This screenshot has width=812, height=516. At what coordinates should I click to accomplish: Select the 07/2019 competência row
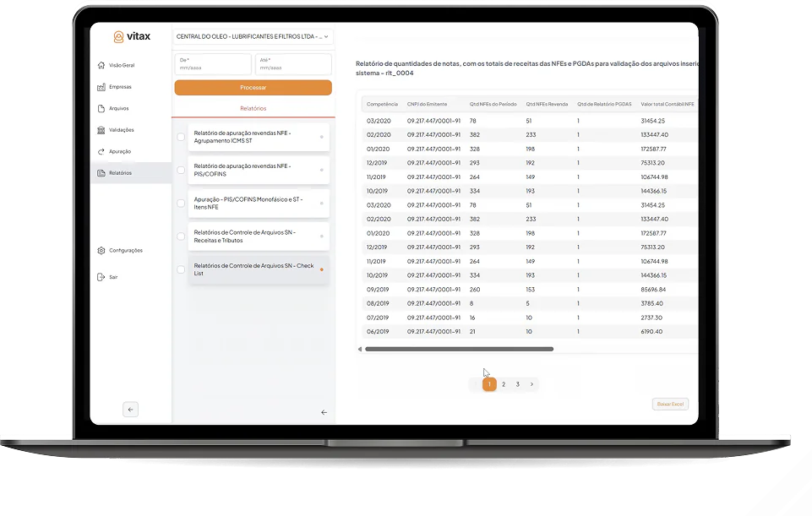click(530, 318)
